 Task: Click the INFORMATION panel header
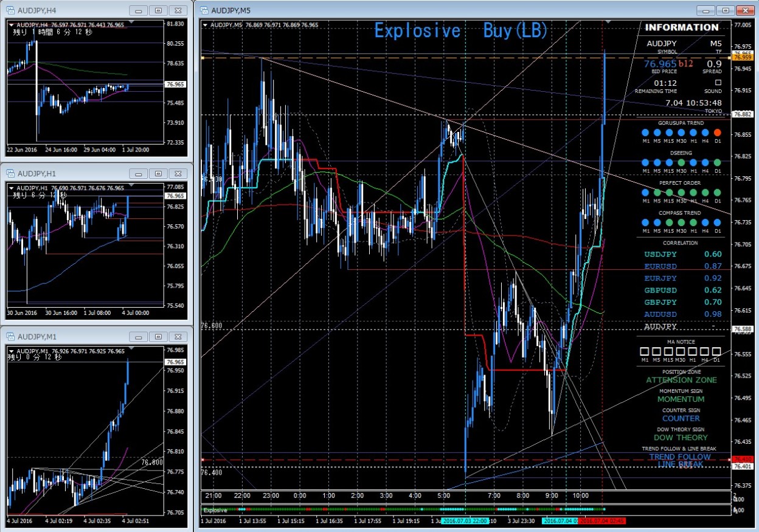click(x=682, y=27)
